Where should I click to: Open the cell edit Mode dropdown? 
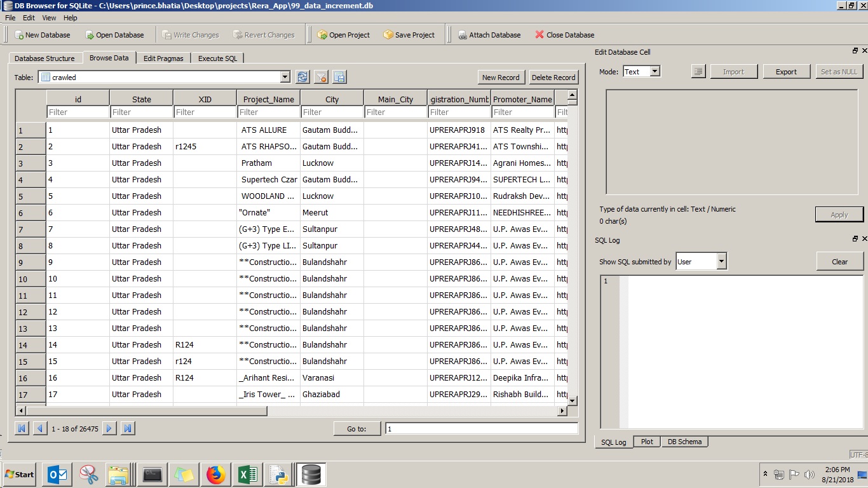pyautogui.click(x=655, y=72)
